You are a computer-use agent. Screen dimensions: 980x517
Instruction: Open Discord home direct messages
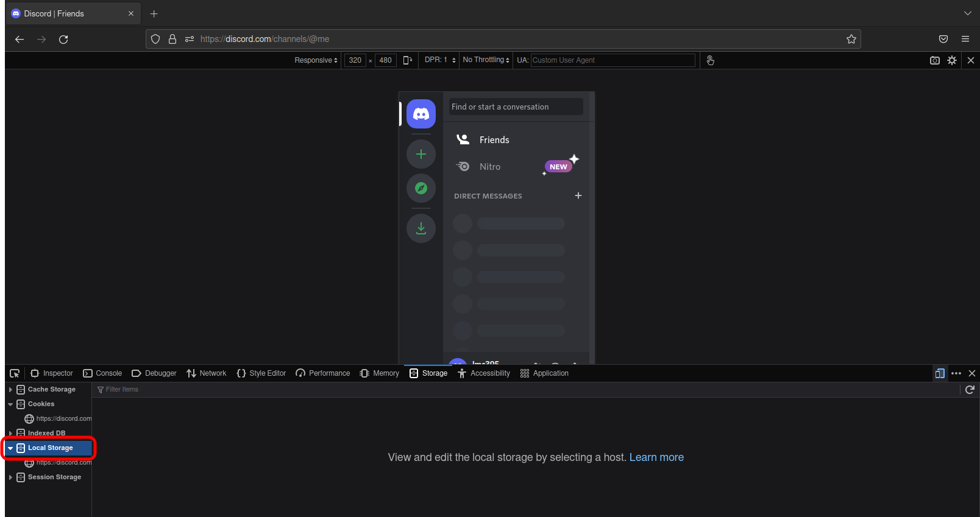click(421, 114)
